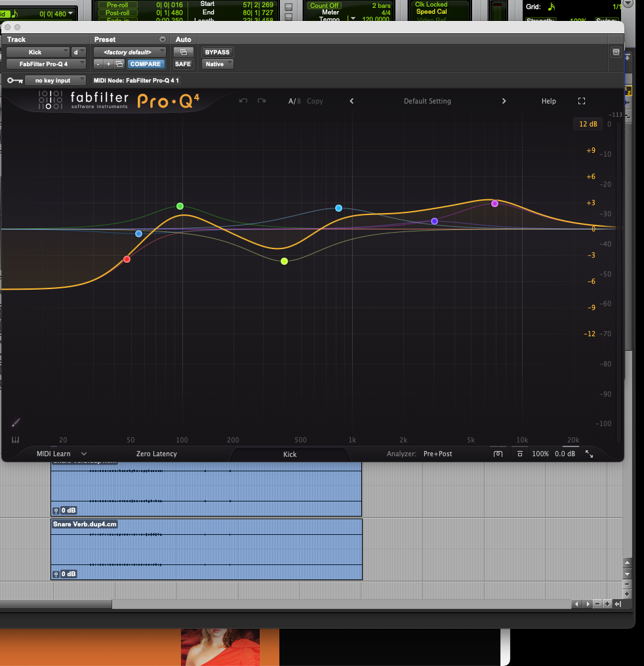The image size is (644, 666).
Task: Open the Help menu in Pro-Q 4
Action: [548, 101]
